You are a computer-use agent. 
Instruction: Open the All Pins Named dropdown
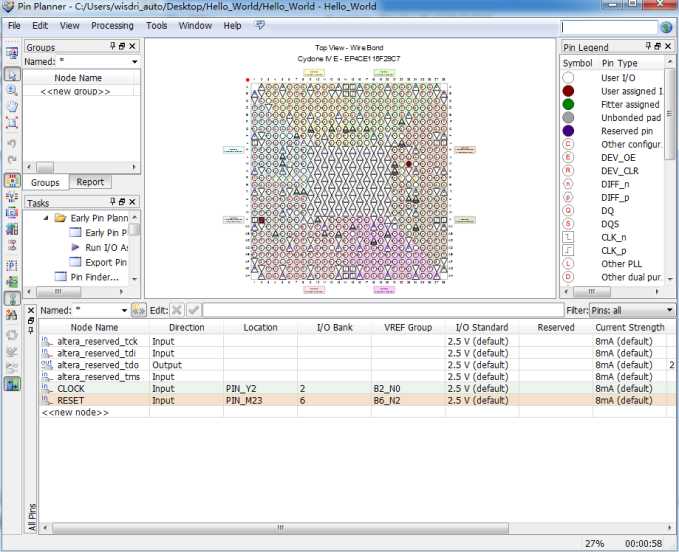(x=124, y=310)
